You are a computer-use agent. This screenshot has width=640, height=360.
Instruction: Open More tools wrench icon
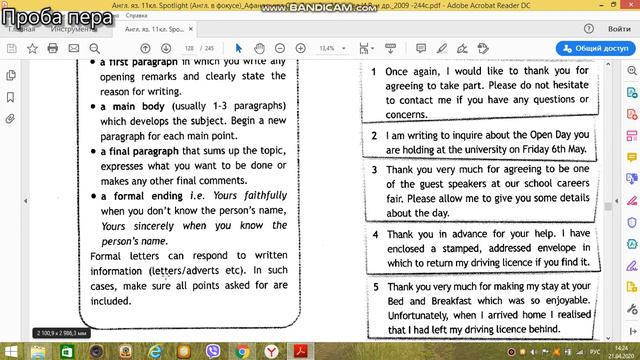632,309
